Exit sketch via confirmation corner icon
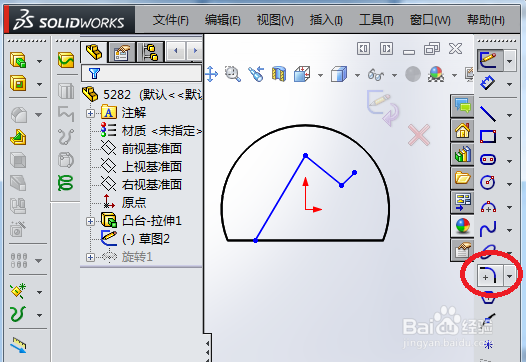The height and width of the screenshot is (362, 526). click(383, 107)
